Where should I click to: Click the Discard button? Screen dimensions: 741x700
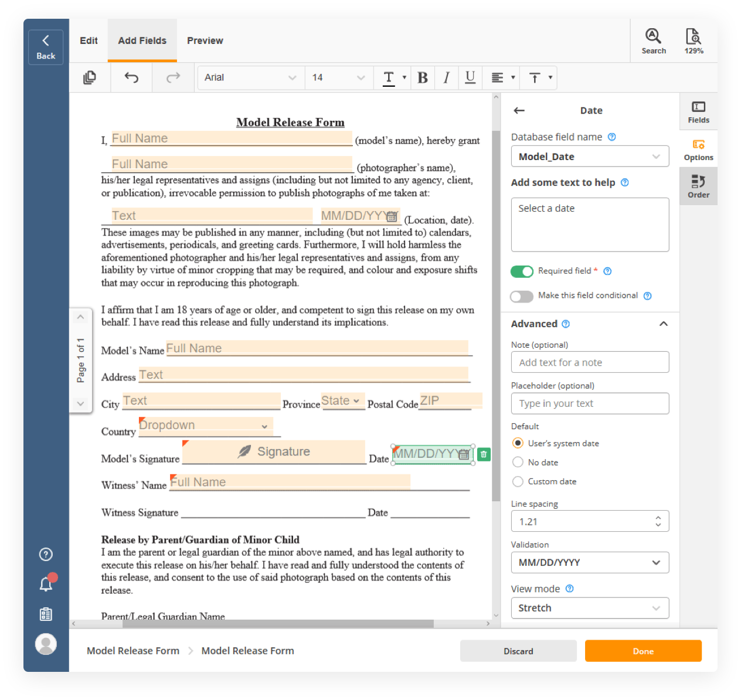(518, 651)
